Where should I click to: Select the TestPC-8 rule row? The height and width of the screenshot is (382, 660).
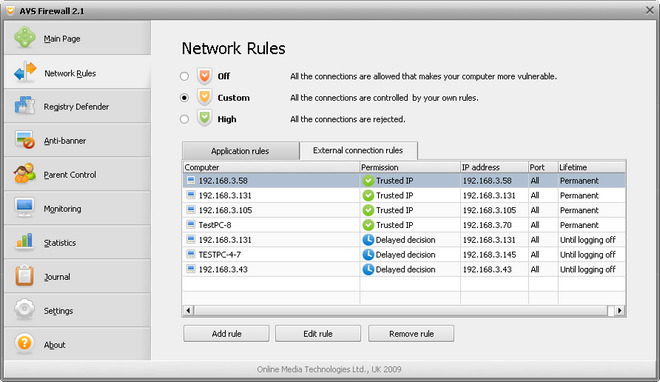(x=404, y=225)
